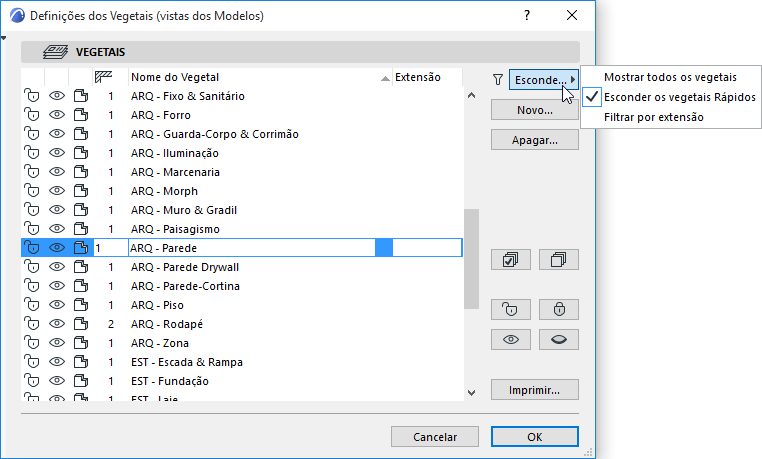Image resolution: width=762 pixels, height=459 pixels.
Task: Click the Imprimir... button
Action: (x=535, y=389)
